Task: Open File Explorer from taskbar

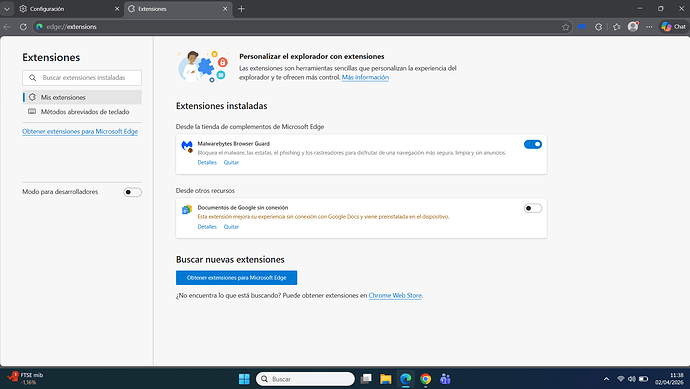Action: [385, 379]
